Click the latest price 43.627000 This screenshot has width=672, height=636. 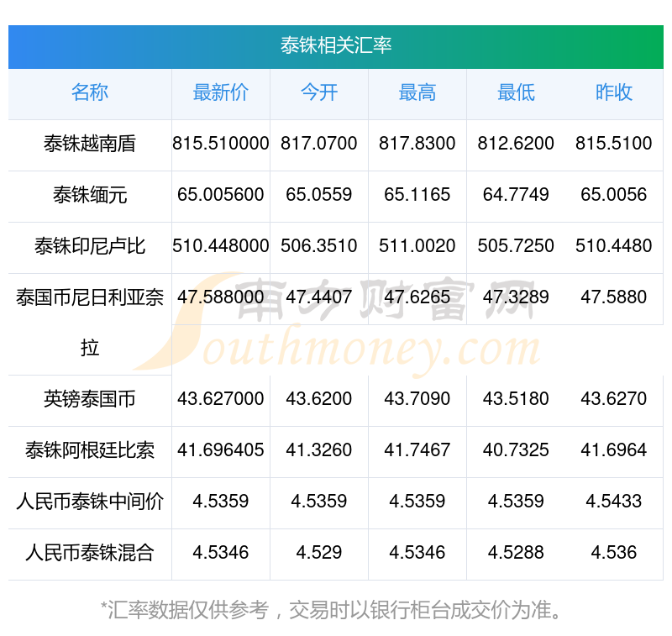tap(221, 399)
